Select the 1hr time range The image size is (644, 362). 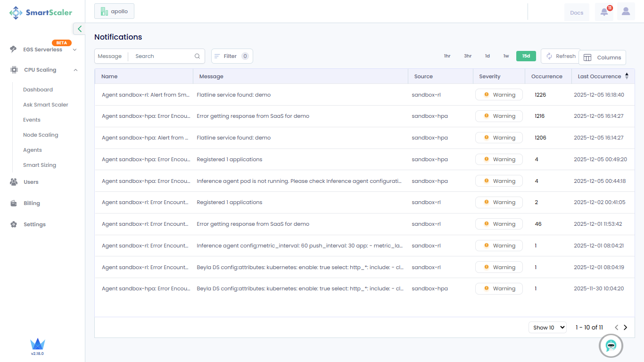pyautogui.click(x=447, y=56)
